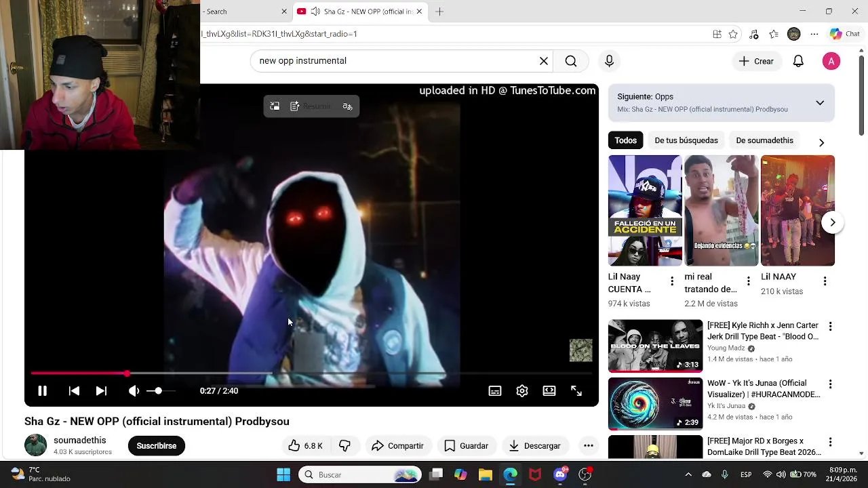Open the 'mi real tratando de' short

722,211
